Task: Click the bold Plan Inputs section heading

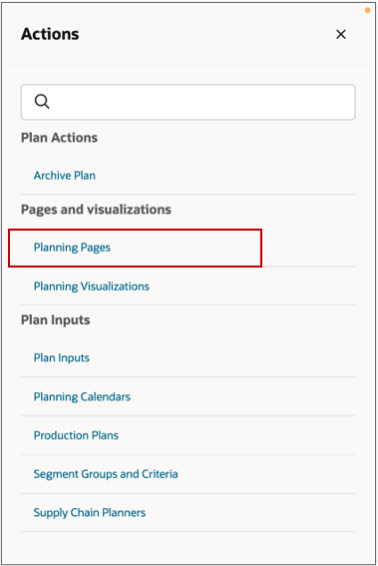Action: click(55, 320)
